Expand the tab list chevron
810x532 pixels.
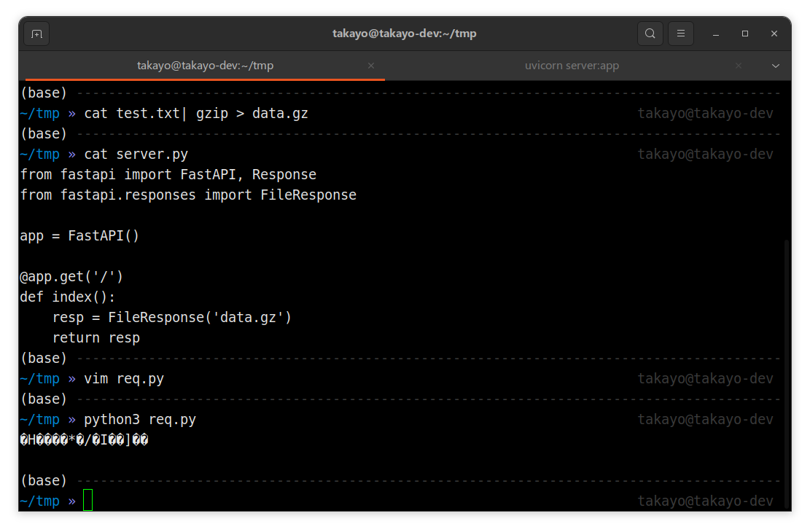(776, 66)
